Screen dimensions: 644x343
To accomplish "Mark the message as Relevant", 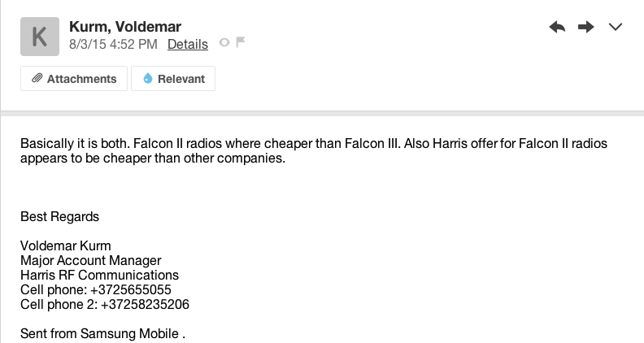I will pyautogui.click(x=173, y=79).
